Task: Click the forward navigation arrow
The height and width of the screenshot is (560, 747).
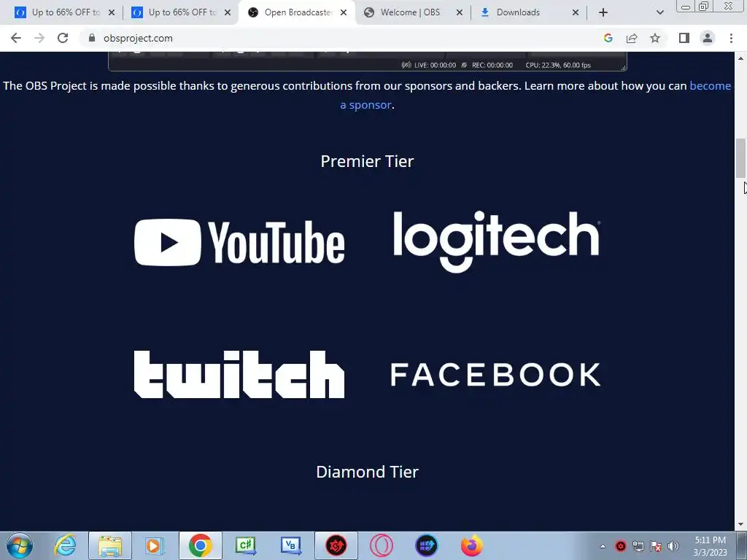Action: 39,38
